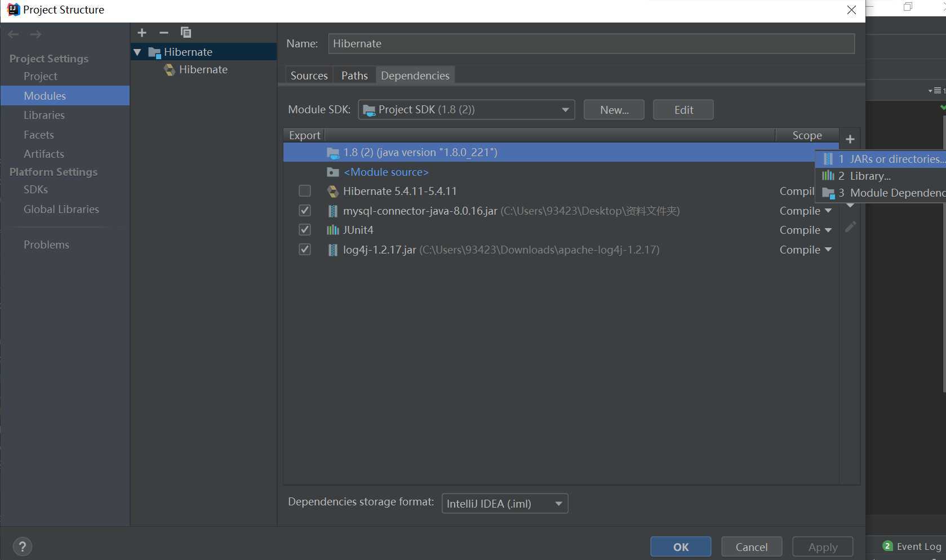Click the Apply button
Viewport: 946px width, 560px height.
pos(823,546)
